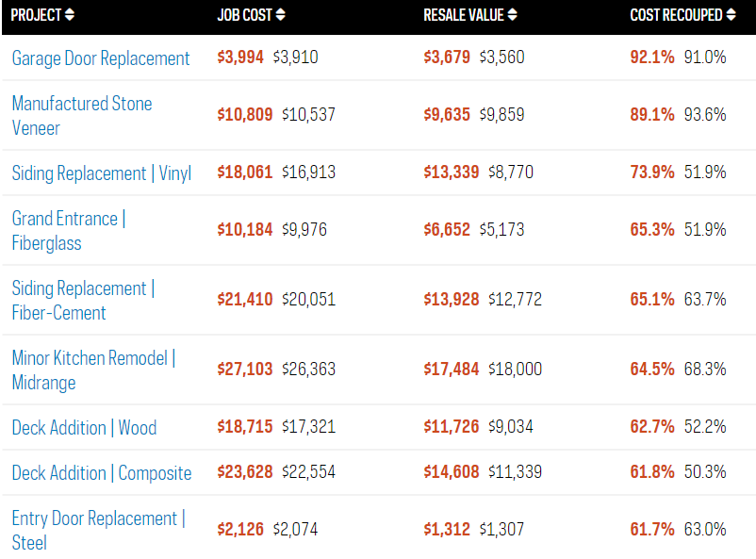Open the Siding Replacement | Fiber-Cement link

pyautogui.click(x=83, y=301)
